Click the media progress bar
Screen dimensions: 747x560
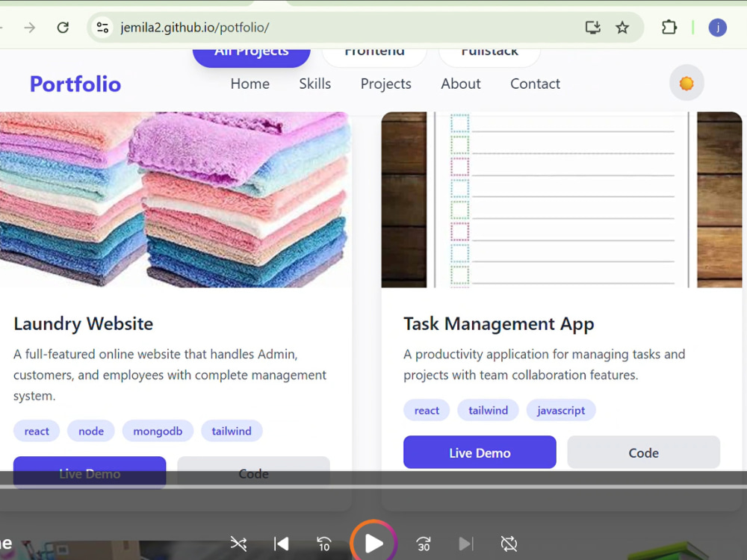373,487
